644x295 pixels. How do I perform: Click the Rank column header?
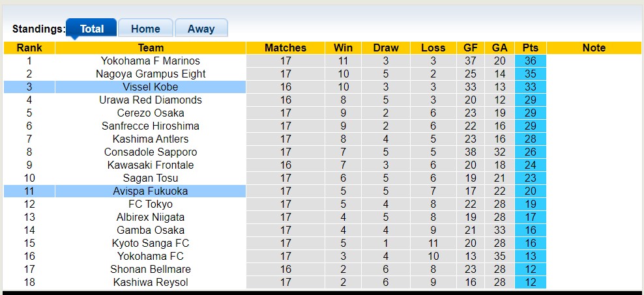[x=29, y=48]
